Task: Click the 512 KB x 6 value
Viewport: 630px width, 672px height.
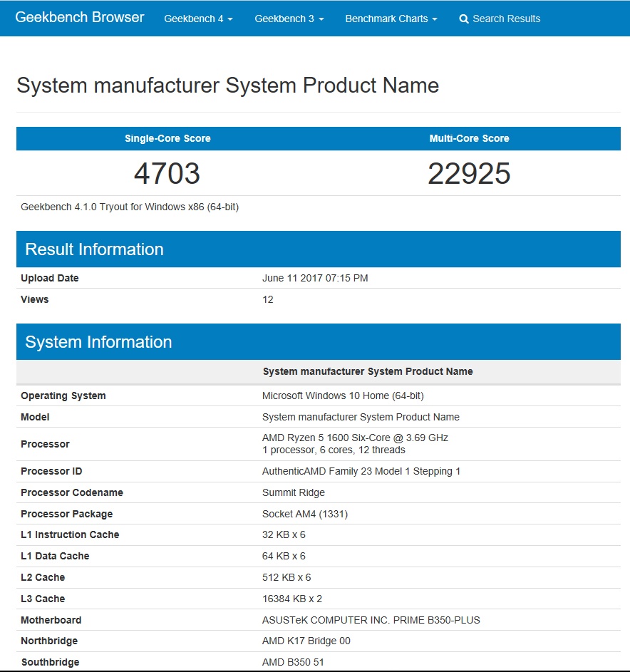Action: (x=286, y=577)
